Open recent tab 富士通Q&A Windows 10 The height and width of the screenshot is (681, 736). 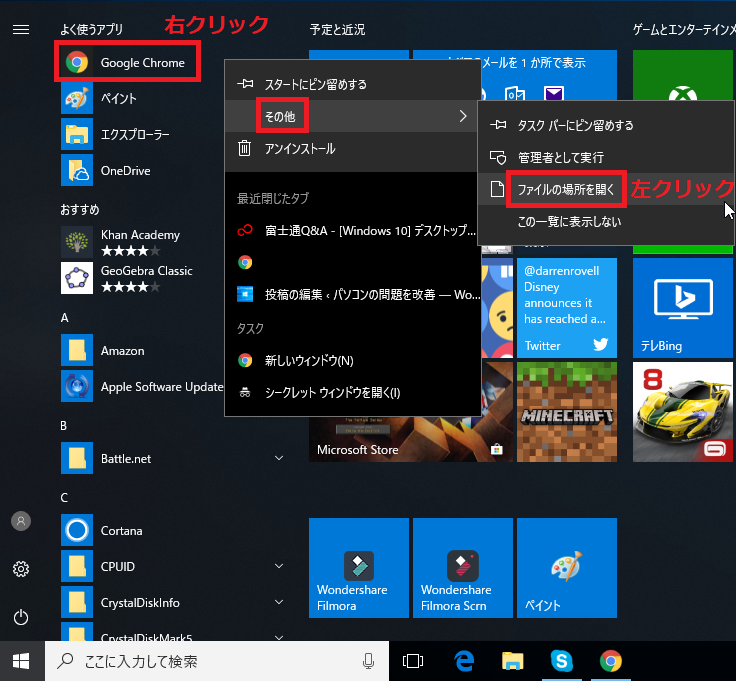pos(353,230)
